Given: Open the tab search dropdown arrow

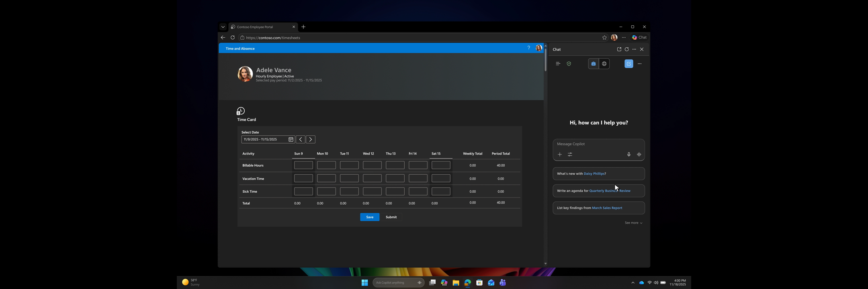Looking at the screenshot, I should coord(223,27).
